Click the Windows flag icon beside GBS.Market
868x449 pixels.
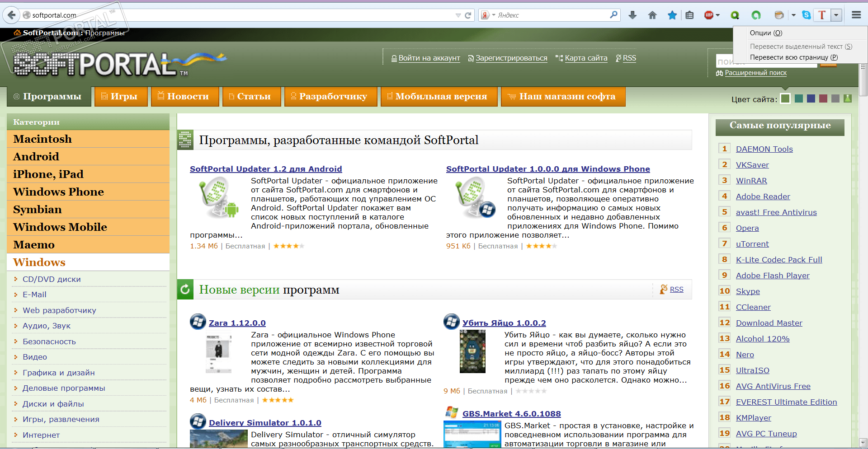click(x=452, y=412)
